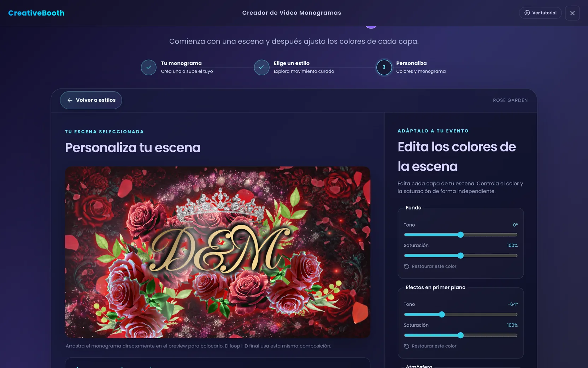Click the ADÁPTALO A TU EVENTO label
This screenshot has width=588, height=368.
[x=433, y=131]
